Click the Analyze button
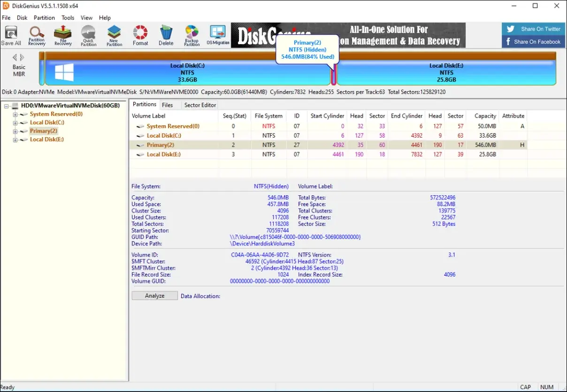The height and width of the screenshot is (392, 567). point(155,296)
